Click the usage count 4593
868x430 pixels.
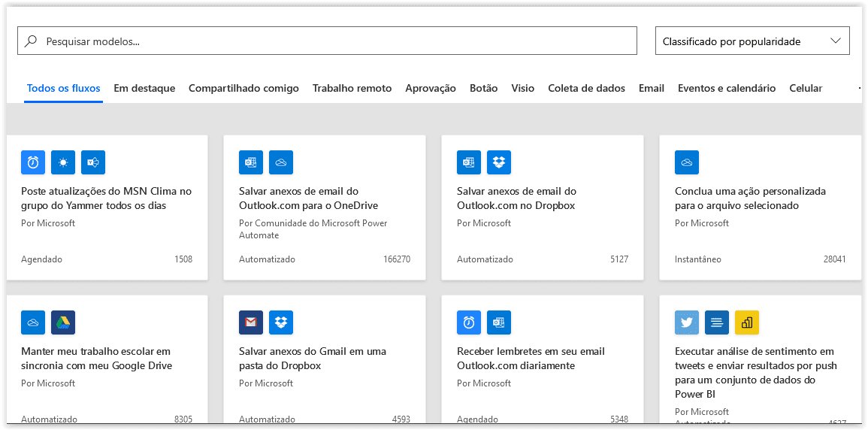coord(401,419)
